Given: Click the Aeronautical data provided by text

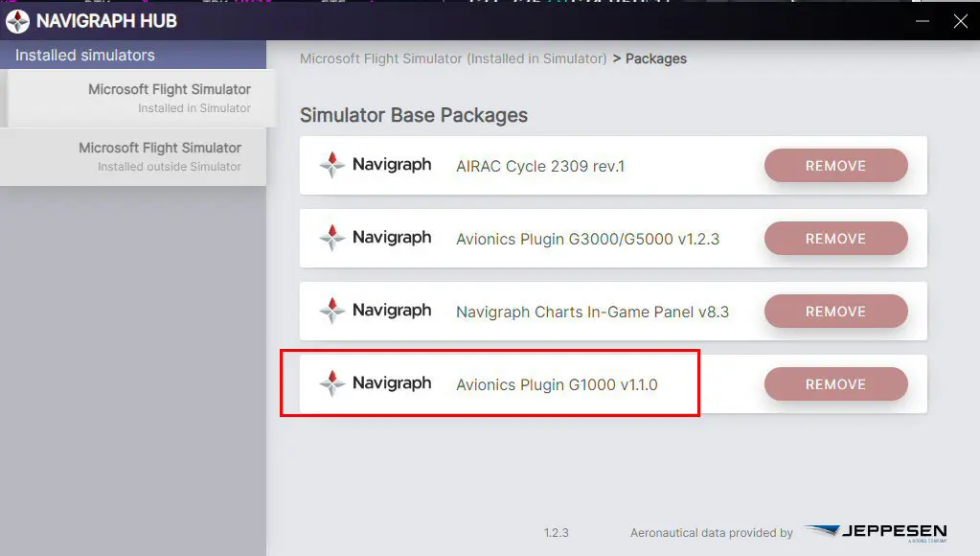Looking at the screenshot, I should 711,533.
